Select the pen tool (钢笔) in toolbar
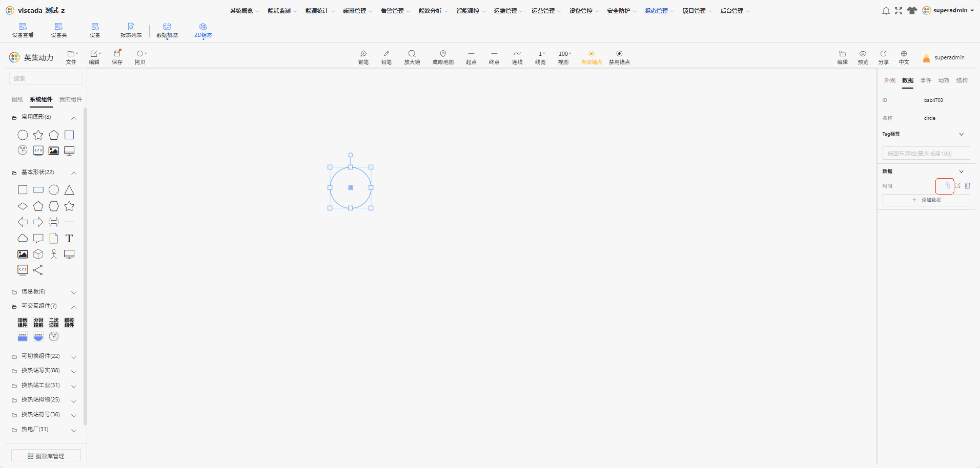The image size is (980, 468). coord(363,57)
